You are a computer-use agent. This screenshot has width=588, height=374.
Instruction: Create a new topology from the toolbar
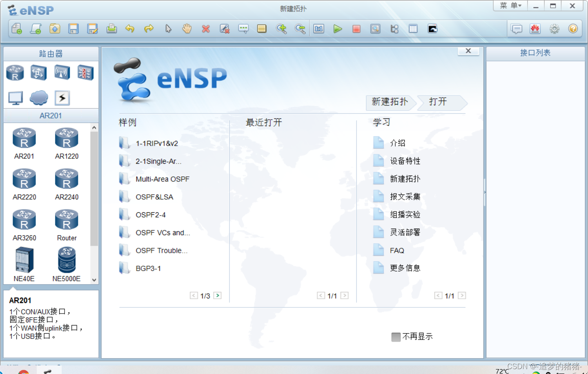click(x=17, y=29)
